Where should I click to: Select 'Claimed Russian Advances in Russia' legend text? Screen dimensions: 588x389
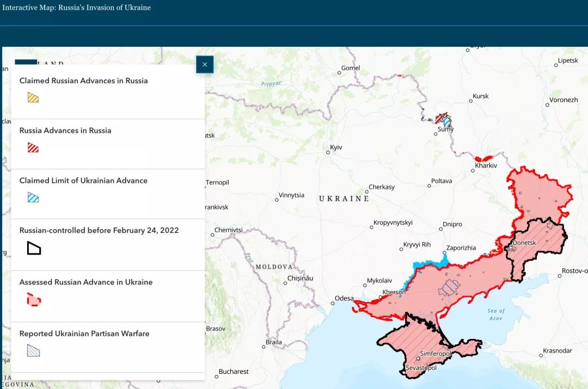tap(84, 81)
